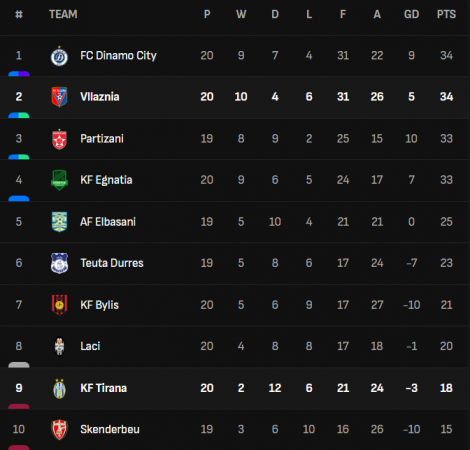The image size is (470, 450).
Task: Click the Partizani red star crest
Action: 59,139
